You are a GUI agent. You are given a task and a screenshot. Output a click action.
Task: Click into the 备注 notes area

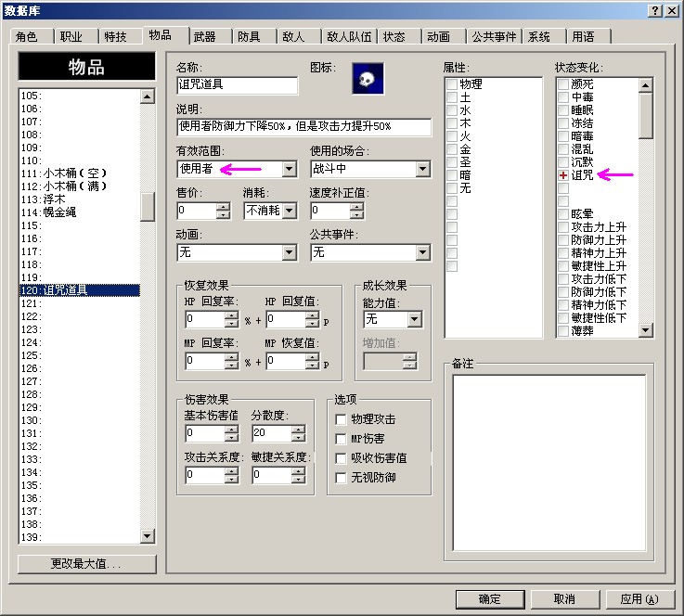point(549,463)
